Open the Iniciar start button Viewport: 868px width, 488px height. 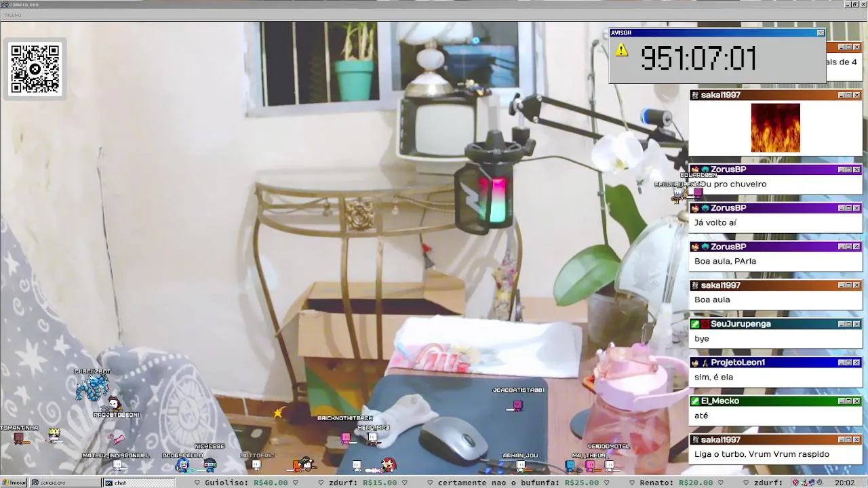pyautogui.click(x=14, y=483)
